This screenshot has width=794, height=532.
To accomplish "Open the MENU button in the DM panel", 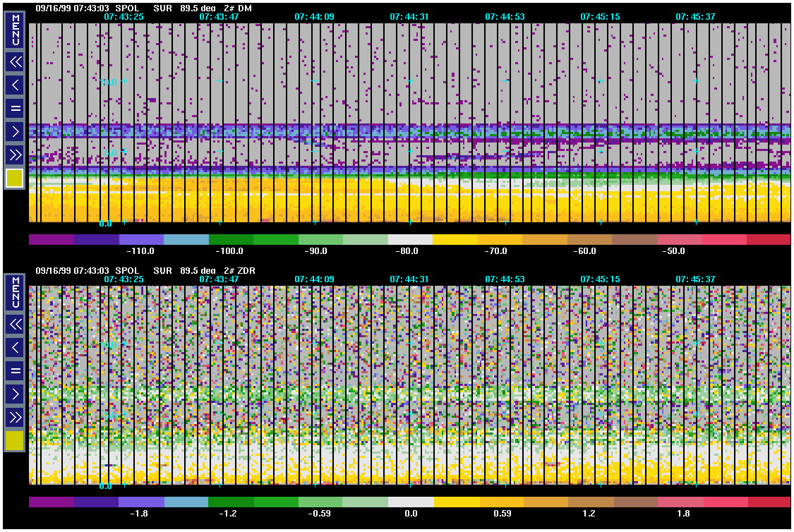I will [16, 30].
